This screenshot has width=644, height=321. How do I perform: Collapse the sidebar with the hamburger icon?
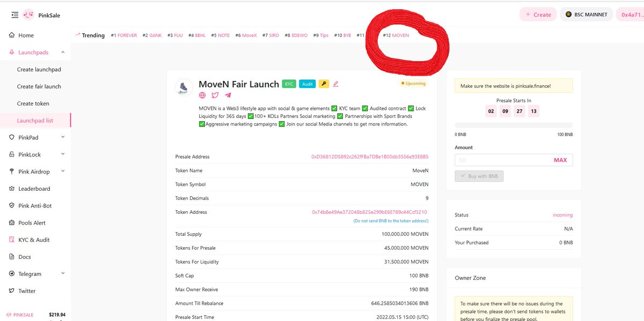[x=14, y=15]
